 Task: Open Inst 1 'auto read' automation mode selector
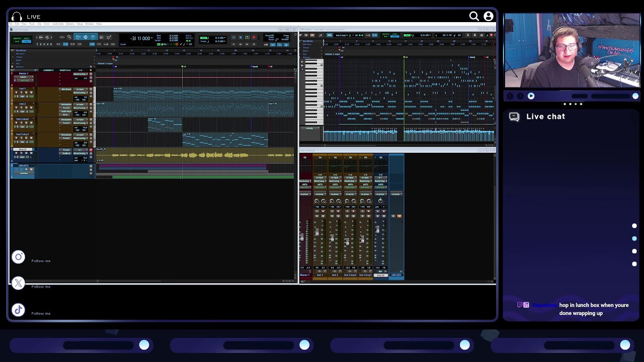[320, 188]
